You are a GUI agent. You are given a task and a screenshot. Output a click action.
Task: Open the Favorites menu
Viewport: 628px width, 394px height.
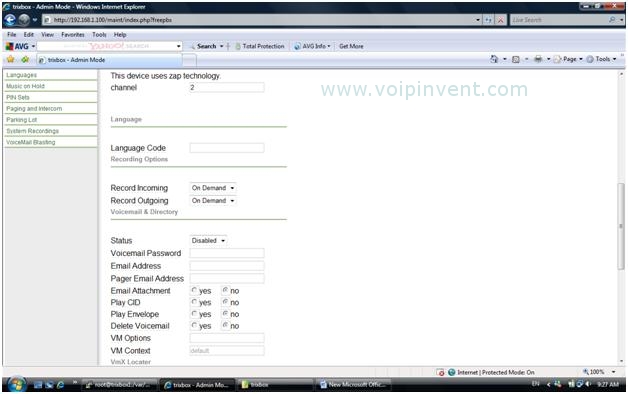coord(72,35)
